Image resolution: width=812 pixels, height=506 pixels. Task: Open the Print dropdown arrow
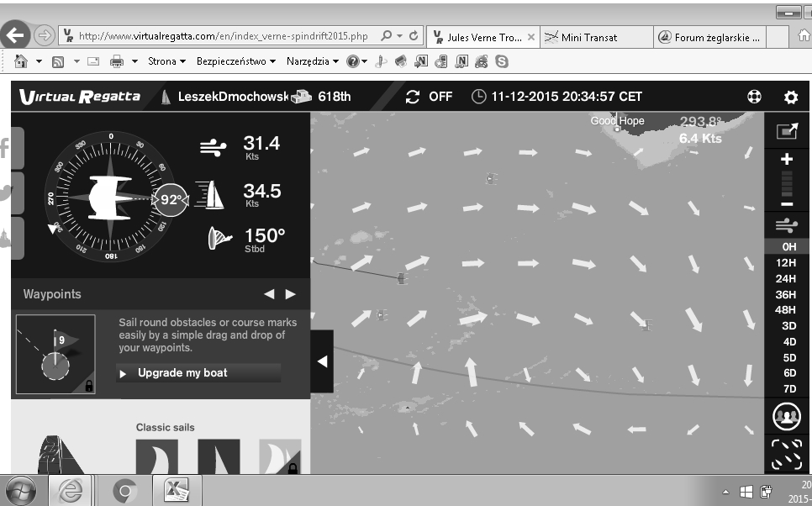click(x=134, y=61)
